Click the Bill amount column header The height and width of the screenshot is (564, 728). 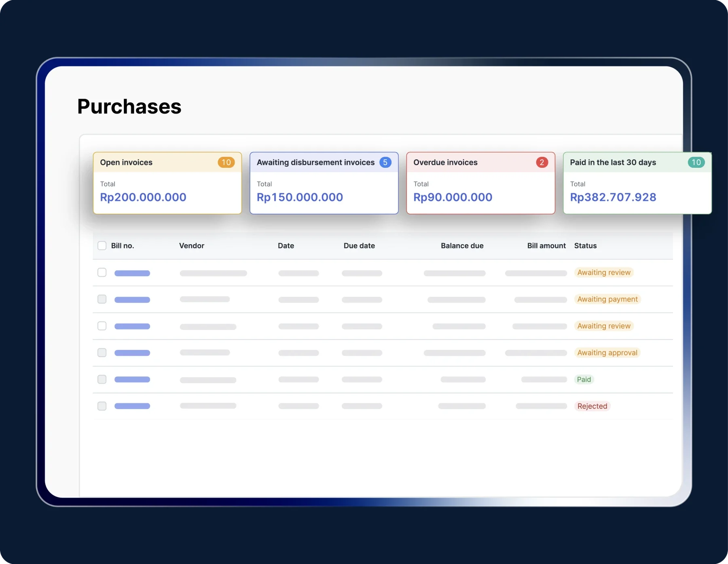tap(546, 246)
